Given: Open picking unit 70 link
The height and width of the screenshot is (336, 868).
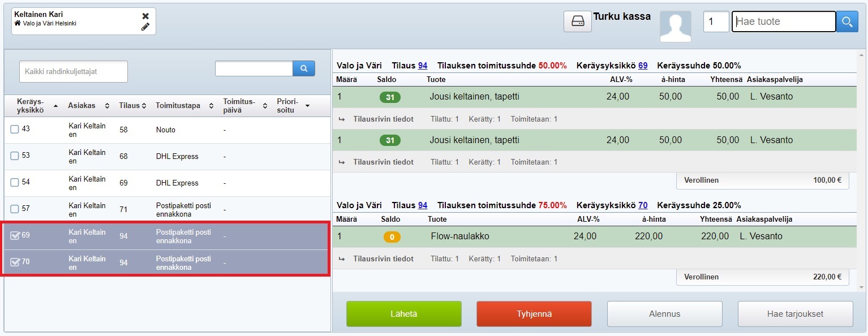Looking at the screenshot, I should [x=643, y=205].
